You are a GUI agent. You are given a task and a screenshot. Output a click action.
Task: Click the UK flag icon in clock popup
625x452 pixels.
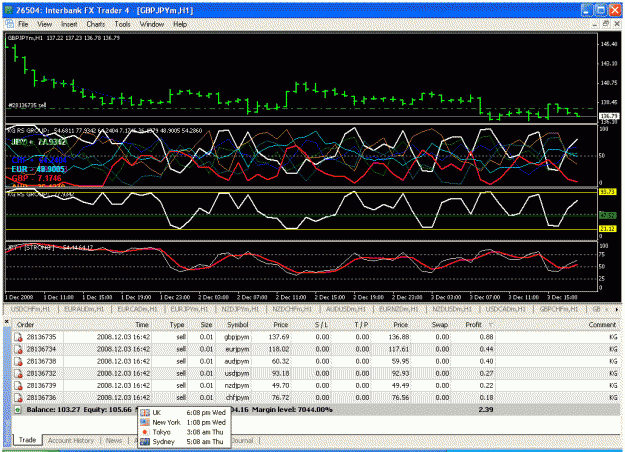tap(145, 413)
